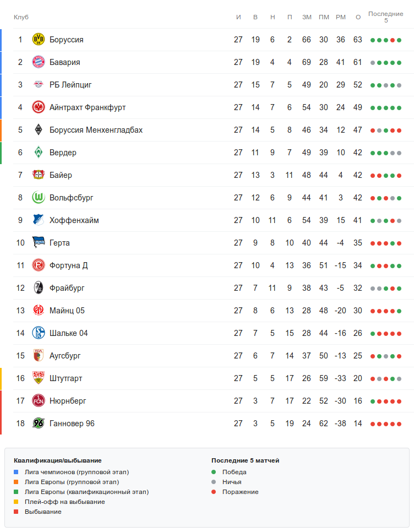Click the Bayern Munich crest icon
The width and height of the screenshot is (414, 532).
coord(38,62)
